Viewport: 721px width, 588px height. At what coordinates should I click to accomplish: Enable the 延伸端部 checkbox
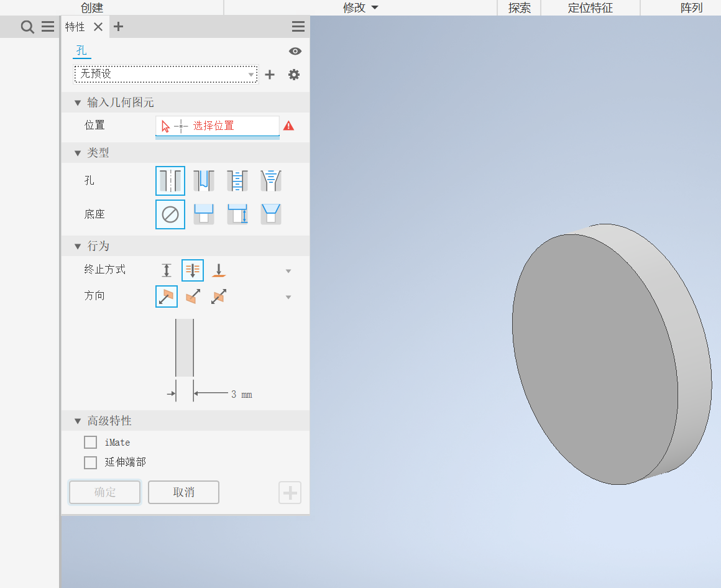tap(91, 462)
